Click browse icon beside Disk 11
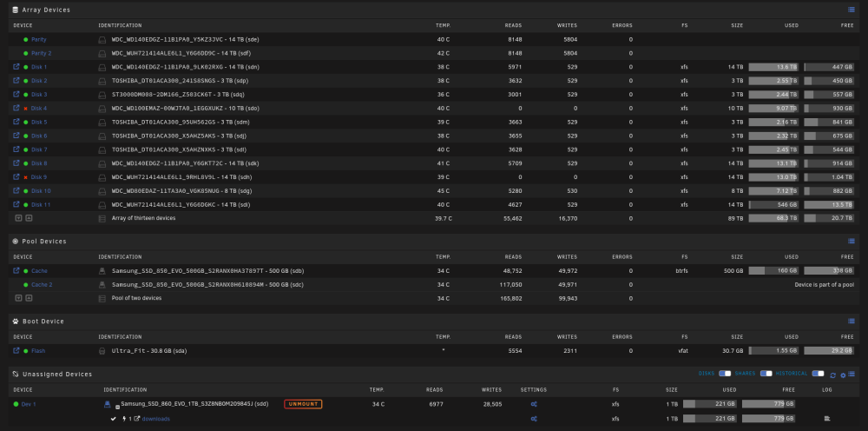The height and width of the screenshot is (431, 868). point(16,204)
